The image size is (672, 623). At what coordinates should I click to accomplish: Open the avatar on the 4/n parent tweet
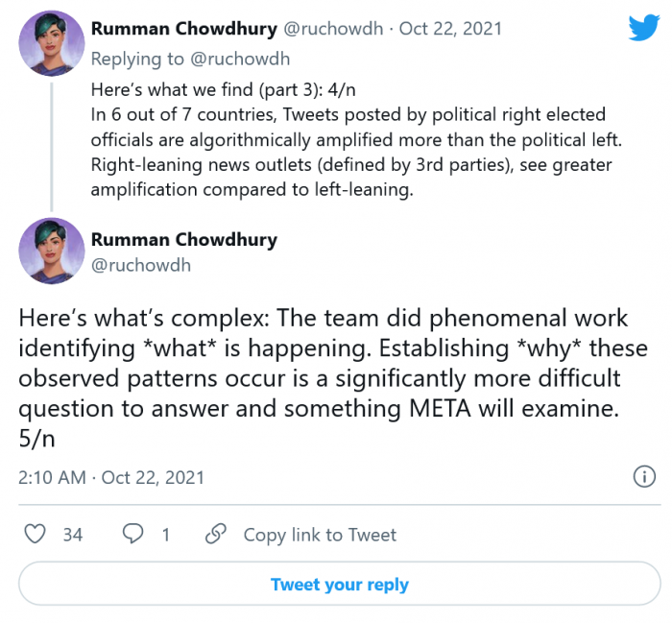point(53,44)
